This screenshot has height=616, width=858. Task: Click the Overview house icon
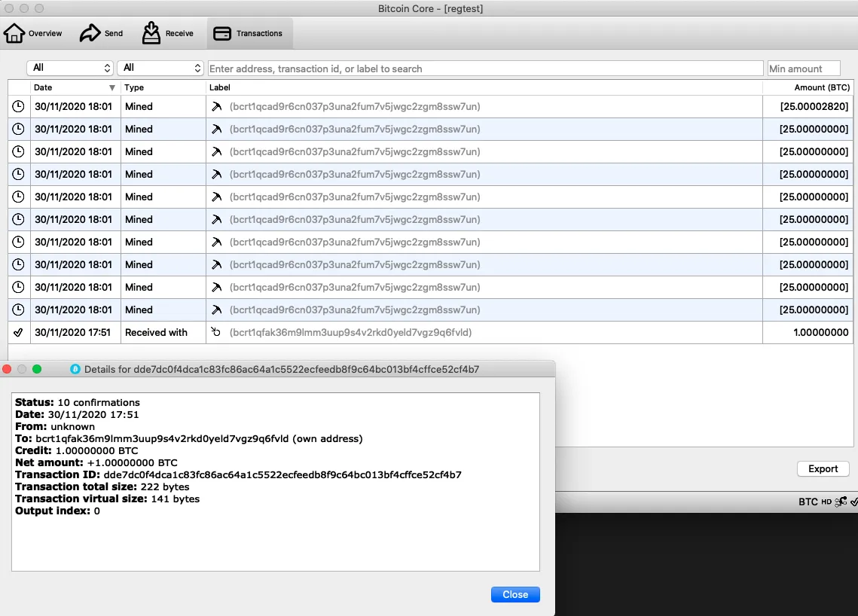14,33
